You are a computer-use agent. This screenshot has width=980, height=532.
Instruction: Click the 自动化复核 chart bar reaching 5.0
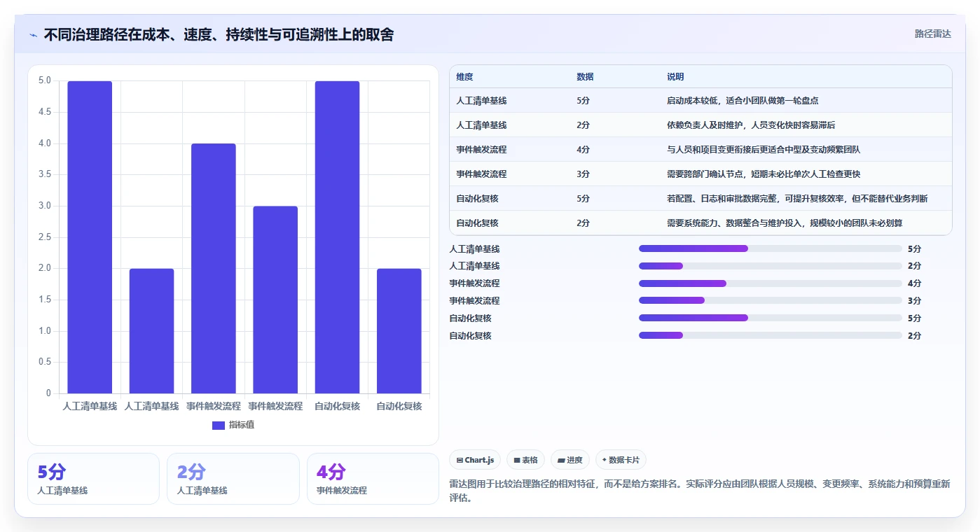pos(337,237)
